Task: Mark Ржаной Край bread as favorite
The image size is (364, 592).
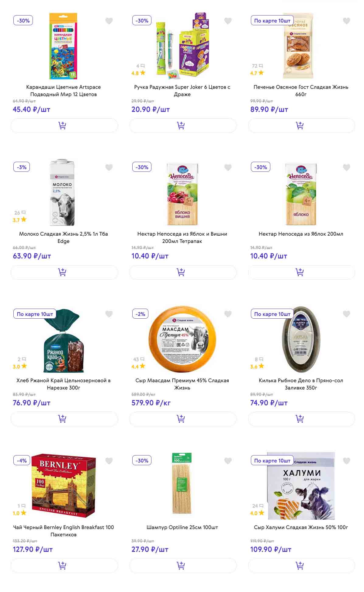Action: click(109, 314)
